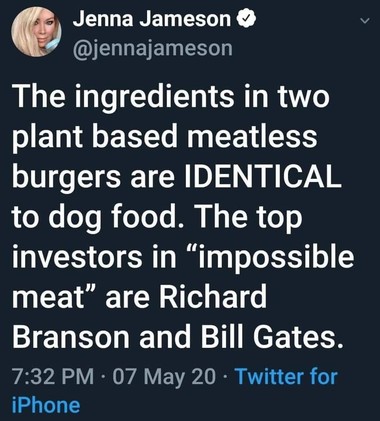Click the @jennajameson handle

pos(152,49)
